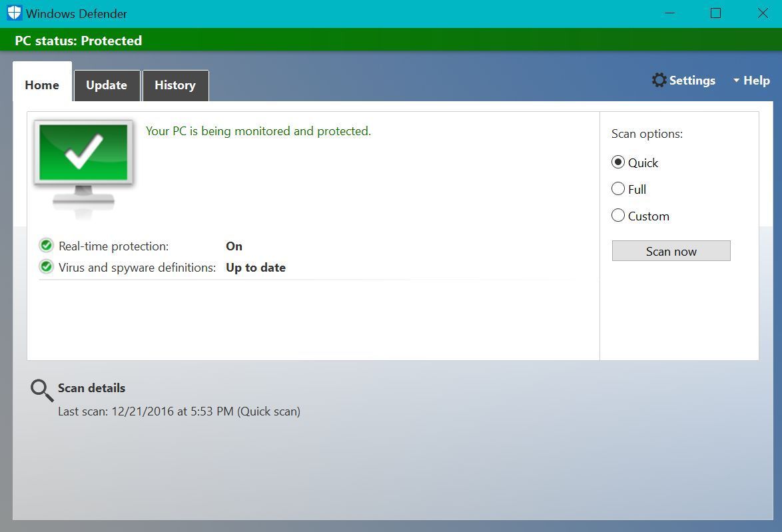The image size is (782, 532).
Task: Click the green check beside Virus and spyware definitions
Action: click(47, 267)
